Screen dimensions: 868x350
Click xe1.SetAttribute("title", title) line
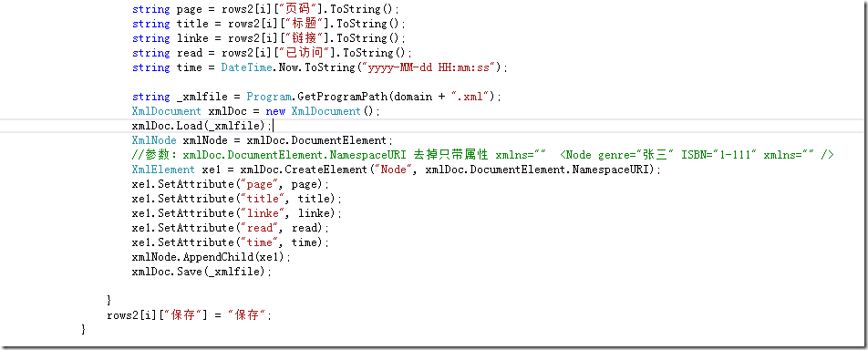[x=237, y=199]
